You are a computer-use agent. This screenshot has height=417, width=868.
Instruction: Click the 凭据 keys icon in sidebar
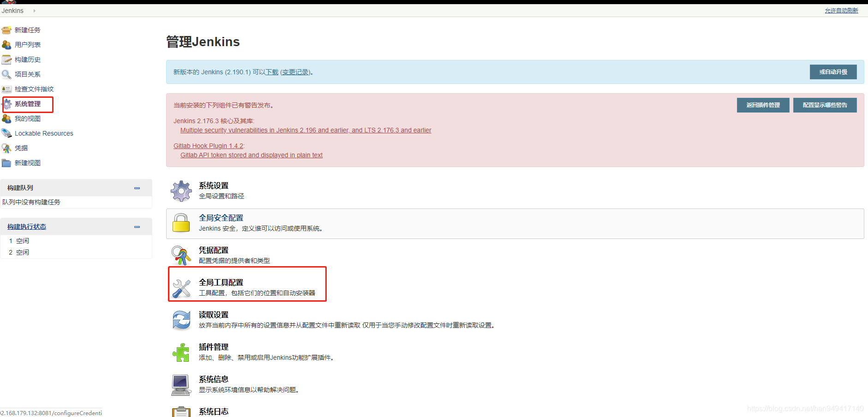[x=6, y=149]
